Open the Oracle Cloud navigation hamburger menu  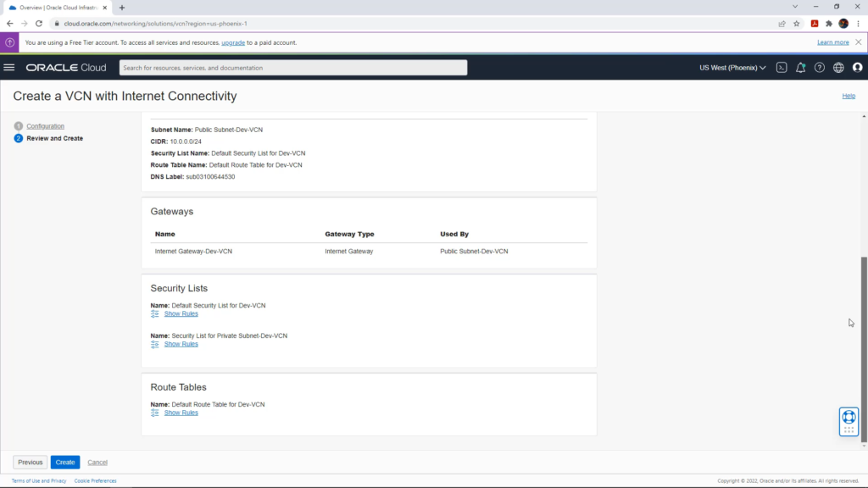click(9, 68)
